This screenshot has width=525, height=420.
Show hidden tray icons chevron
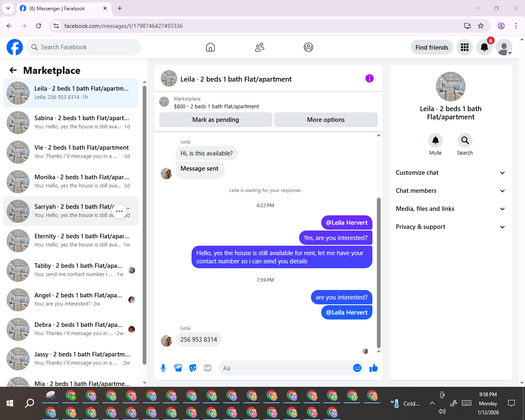432,403
